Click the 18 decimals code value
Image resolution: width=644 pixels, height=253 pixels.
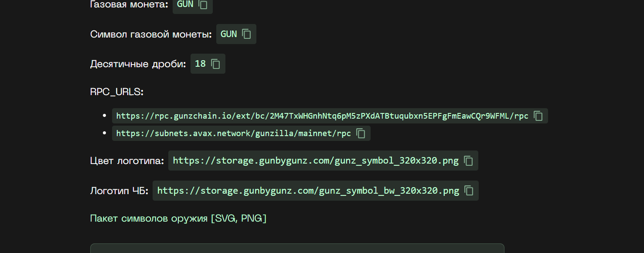200,64
